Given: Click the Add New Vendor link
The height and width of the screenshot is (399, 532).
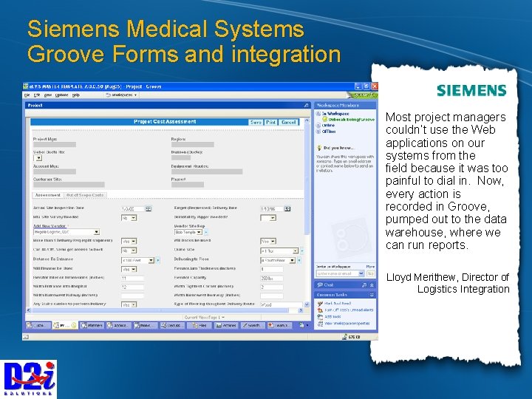Looking at the screenshot, I should coord(50,226).
